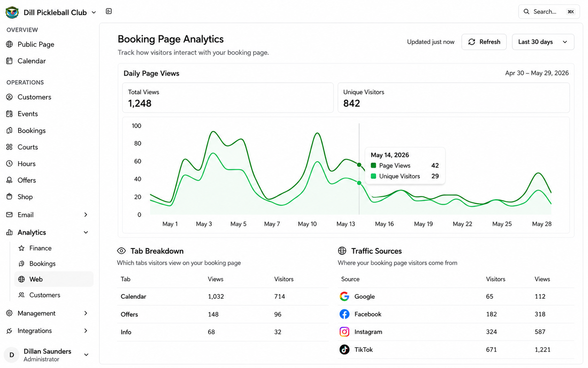Click the Dill Pickleball Club logo icon
The image size is (588, 368).
pyautogui.click(x=12, y=12)
